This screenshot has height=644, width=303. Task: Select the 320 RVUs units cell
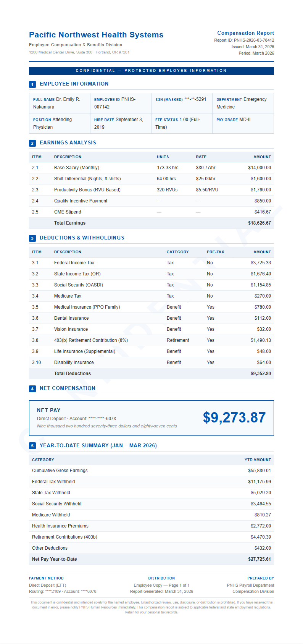click(x=167, y=190)
